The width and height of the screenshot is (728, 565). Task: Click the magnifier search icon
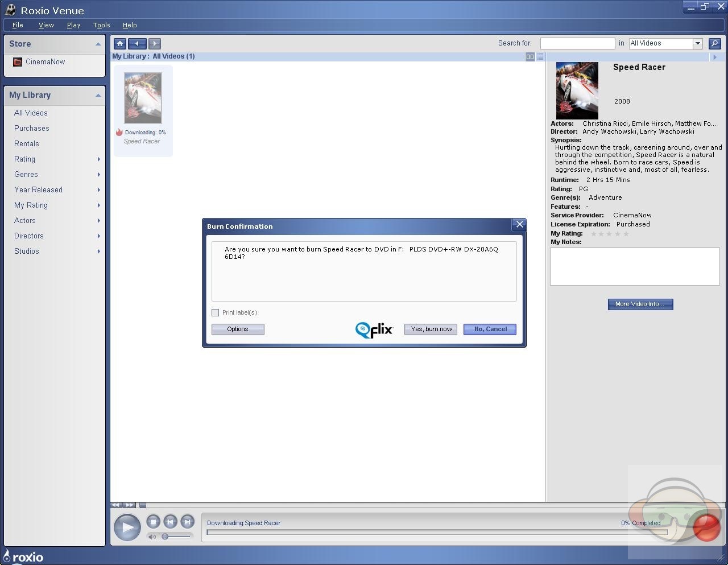tap(715, 43)
